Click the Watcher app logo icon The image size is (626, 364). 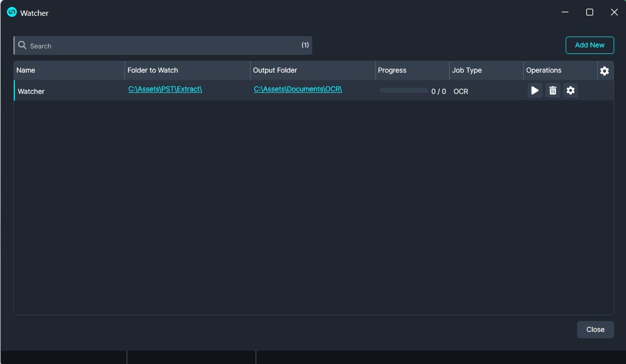pyautogui.click(x=12, y=12)
